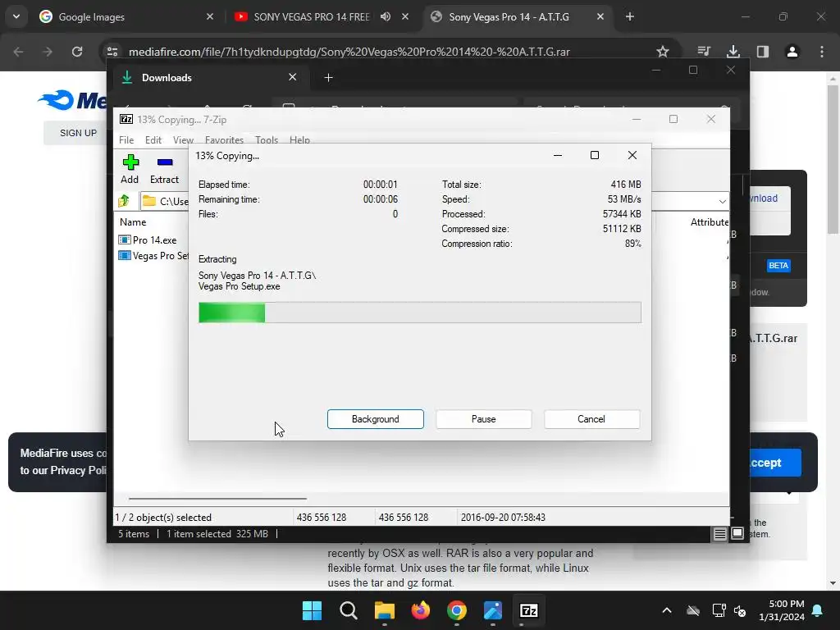Image resolution: width=840 pixels, height=630 pixels.
Task: Open the File menu in 7-Zip
Action: [126, 139]
